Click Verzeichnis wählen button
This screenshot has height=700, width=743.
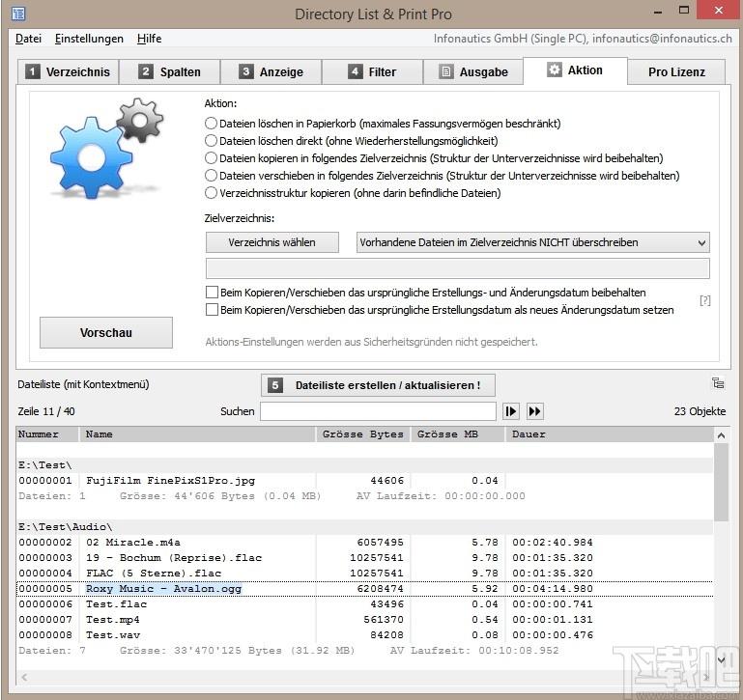click(x=272, y=242)
